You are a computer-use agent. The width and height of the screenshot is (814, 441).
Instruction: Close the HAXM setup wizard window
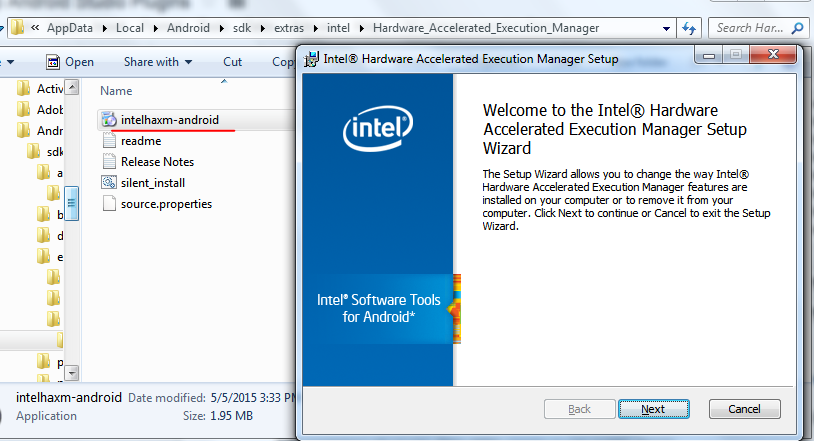click(x=773, y=54)
